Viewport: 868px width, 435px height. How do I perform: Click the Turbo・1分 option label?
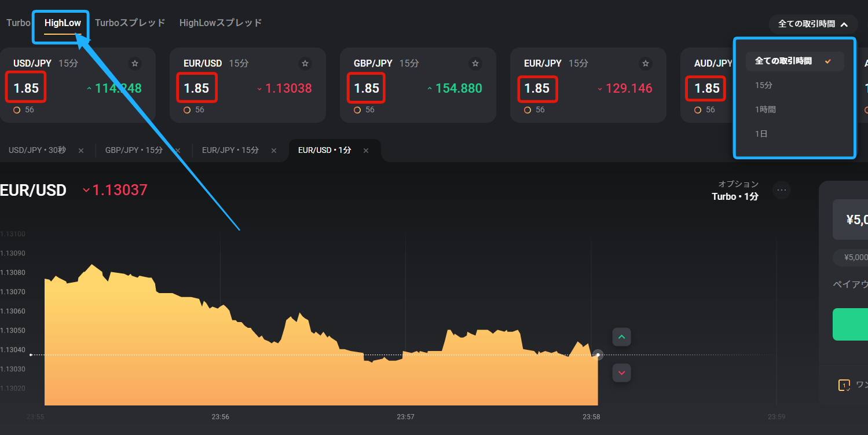pyautogui.click(x=735, y=197)
